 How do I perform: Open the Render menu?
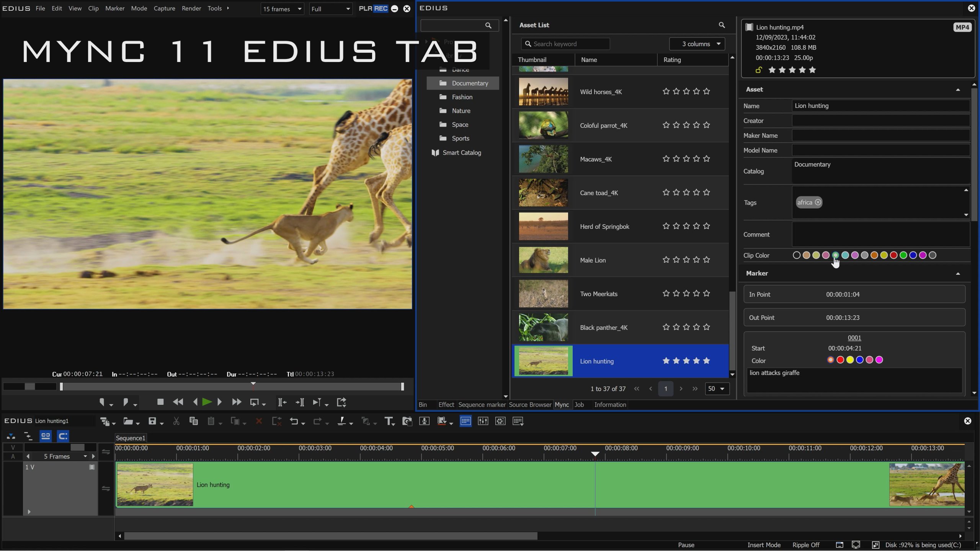point(191,8)
